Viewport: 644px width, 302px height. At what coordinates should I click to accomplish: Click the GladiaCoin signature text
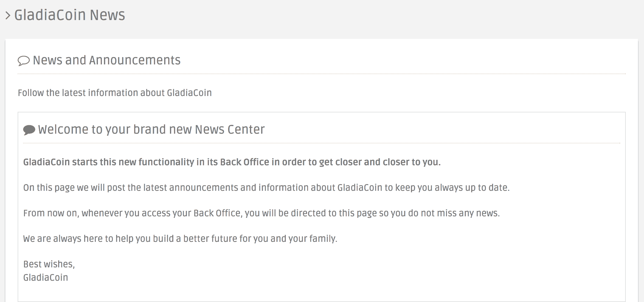click(46, 277)
